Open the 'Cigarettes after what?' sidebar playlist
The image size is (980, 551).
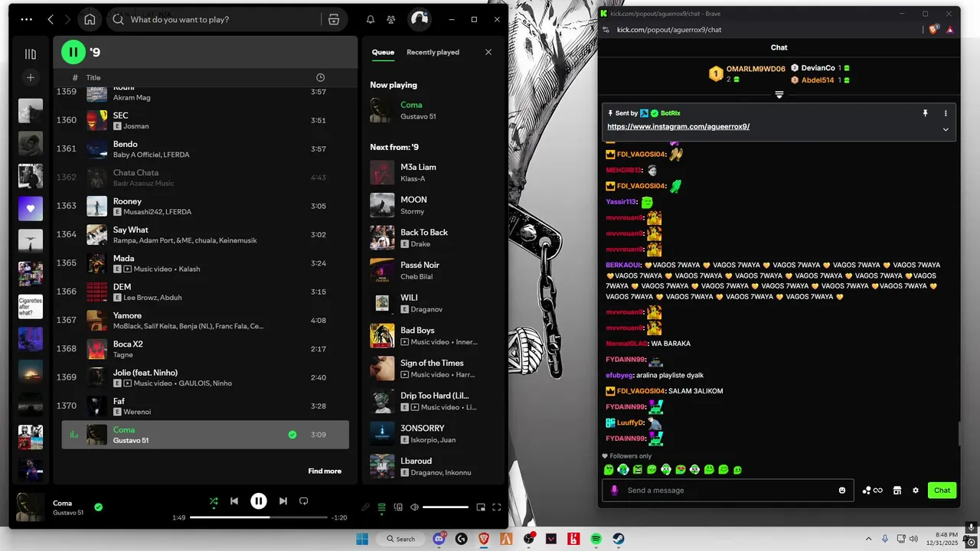tap(31, 306)
